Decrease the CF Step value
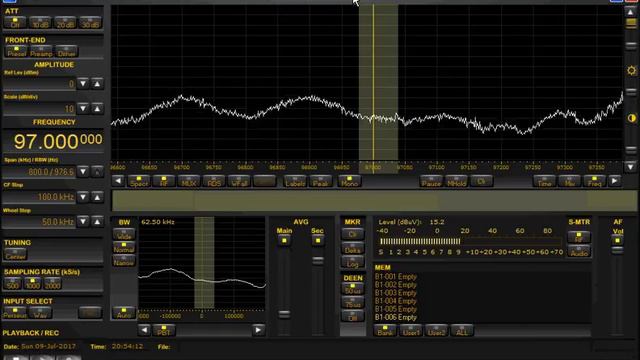Screen dimensions: 640x360 tap(83, 197)
